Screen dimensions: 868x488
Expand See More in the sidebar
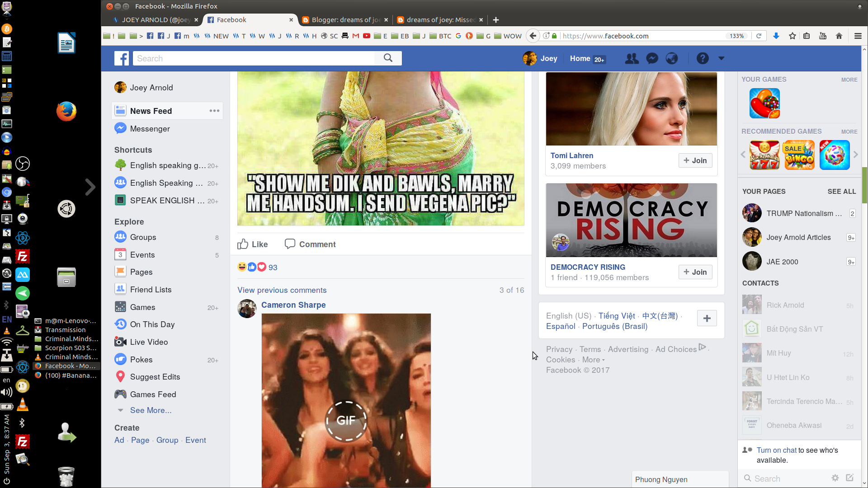(151, 410)
